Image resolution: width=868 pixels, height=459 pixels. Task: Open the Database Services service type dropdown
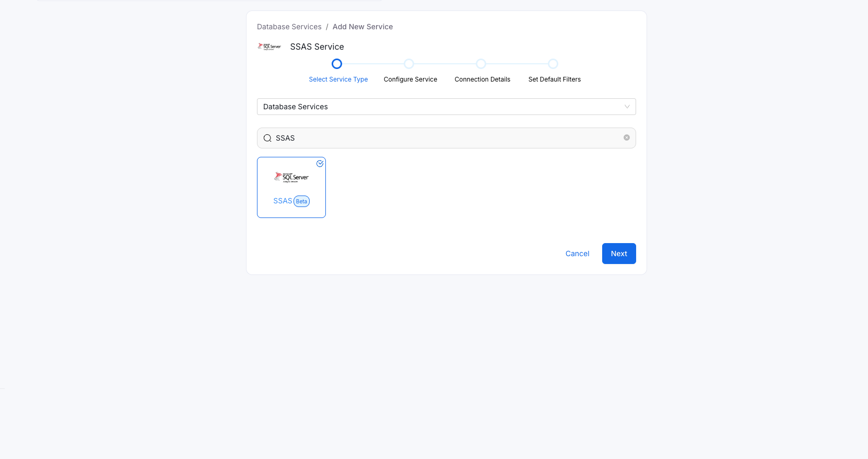pos(446,106)
